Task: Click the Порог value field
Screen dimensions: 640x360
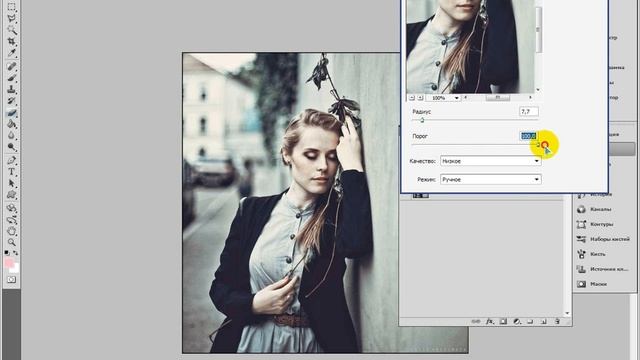Action: pyautogui.click(x=529, y=136)
